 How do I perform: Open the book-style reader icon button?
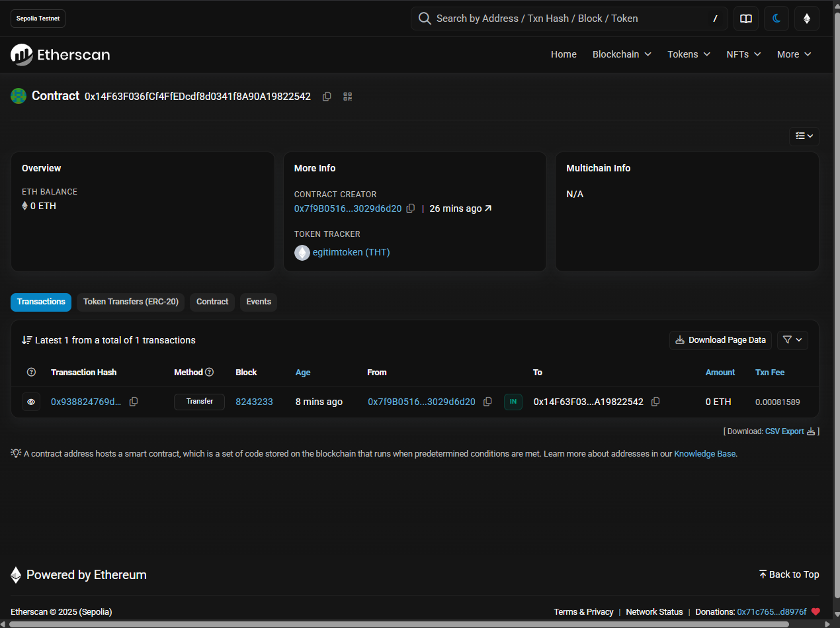[746, 19]
